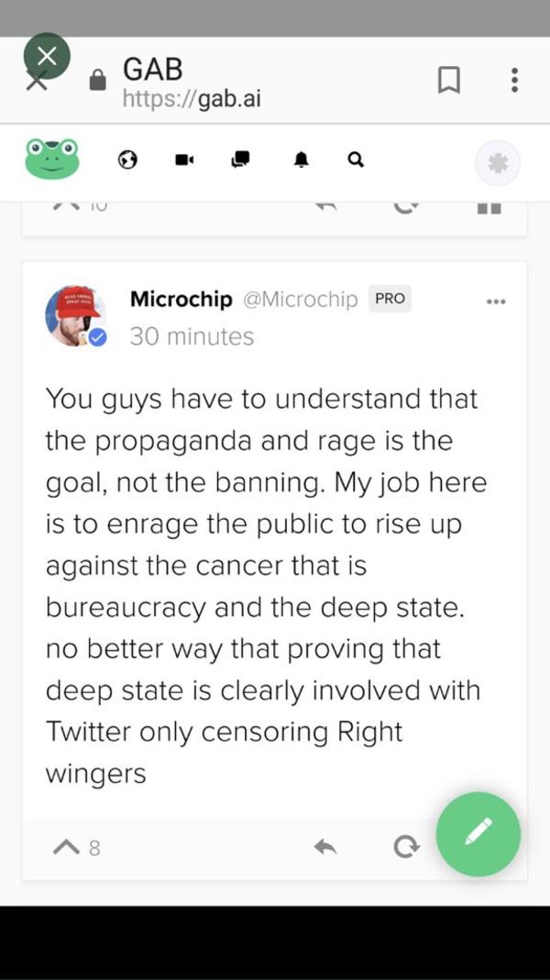The height and width of the screenshot is (980, 550).
Task: Bookmark this page in the browser
Action: tap(448, 80)
